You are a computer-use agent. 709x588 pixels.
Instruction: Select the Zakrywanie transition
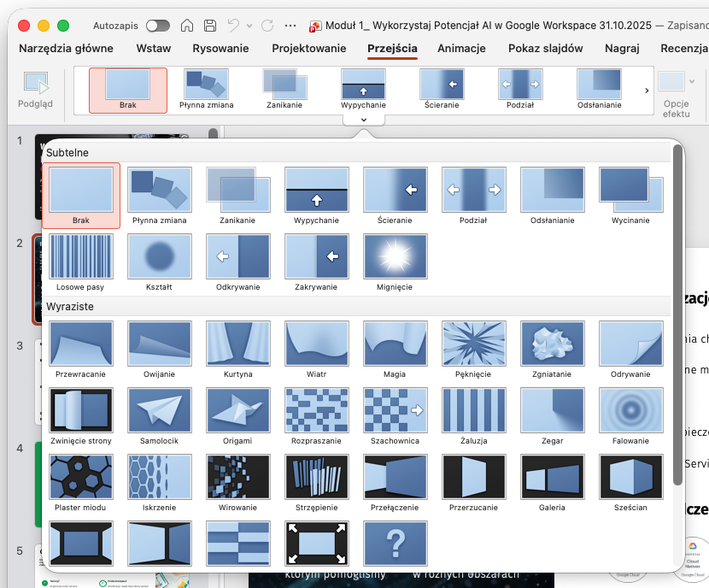point(317,262)
